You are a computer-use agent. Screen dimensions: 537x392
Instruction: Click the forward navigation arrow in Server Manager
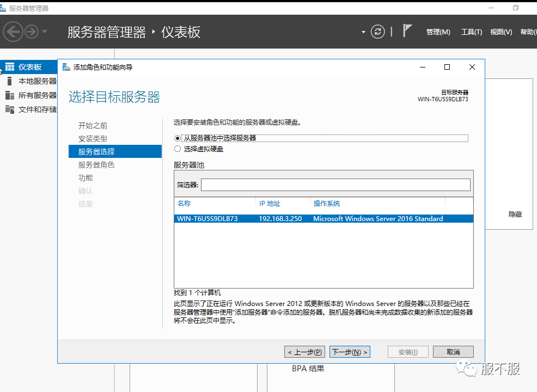pyautogui.click(x=32, y=32)
